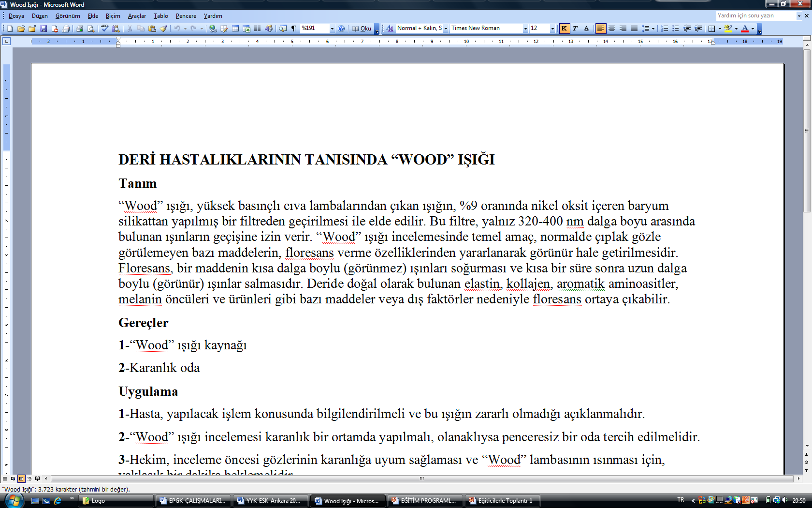The width and height of the screenshot is (812, 508).
Task: Toggle Bold (K) formatting
Action: pos(564,29)
